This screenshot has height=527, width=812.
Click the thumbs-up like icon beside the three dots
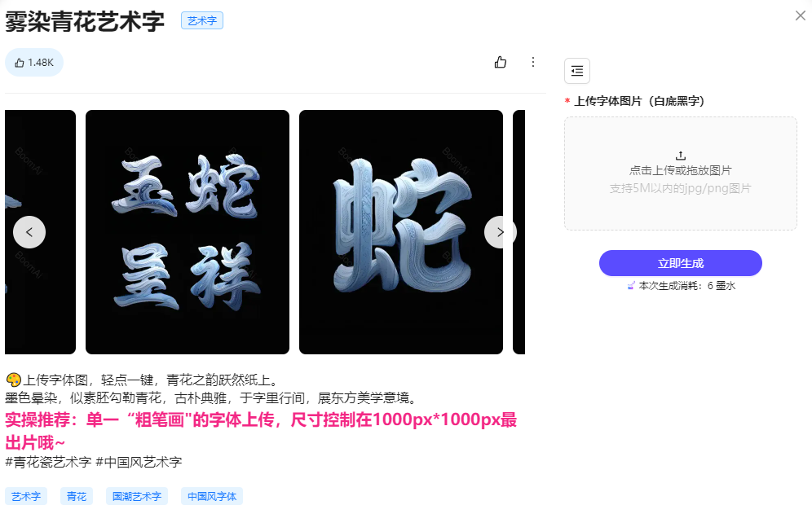[x=501, y=62]
